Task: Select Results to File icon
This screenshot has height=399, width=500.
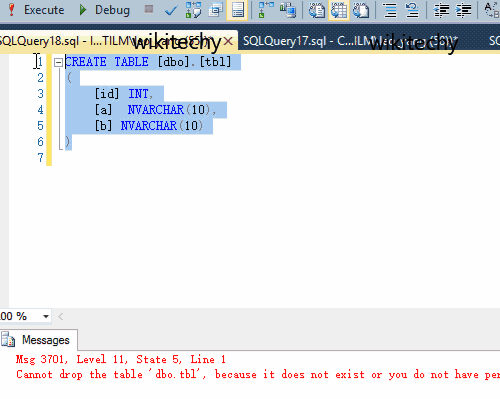Action: (x=361, y=10)
